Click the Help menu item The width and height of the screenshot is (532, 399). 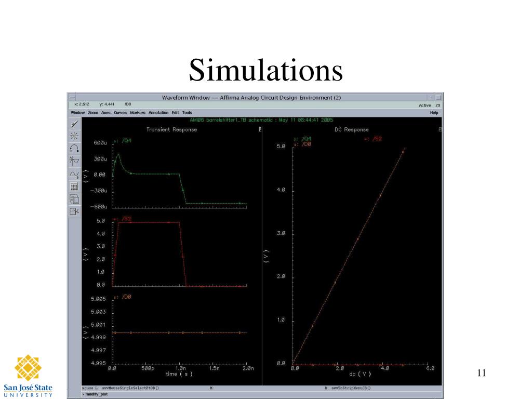(434, 113)
